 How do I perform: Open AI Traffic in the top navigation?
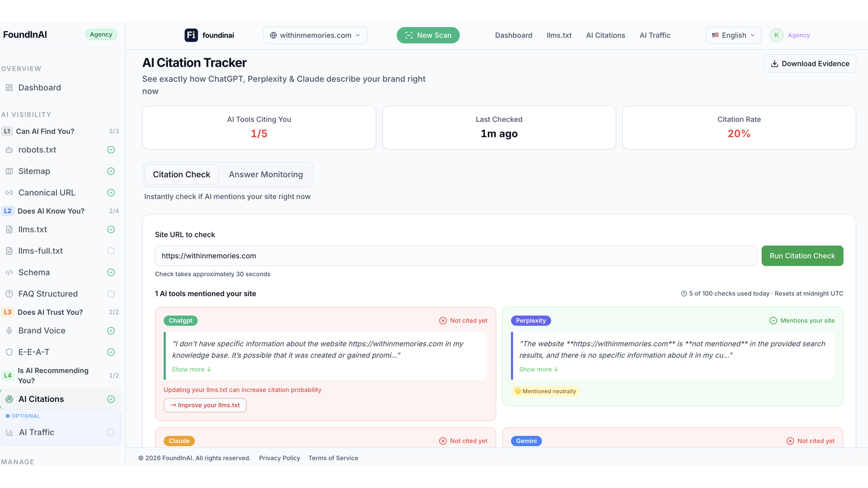pos(655,35)
